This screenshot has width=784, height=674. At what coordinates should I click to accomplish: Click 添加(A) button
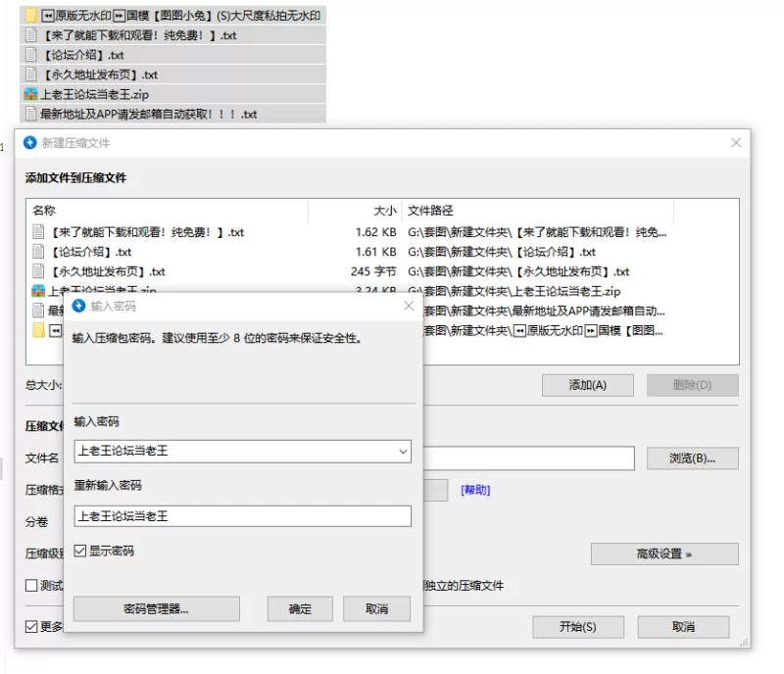[587, 385]
